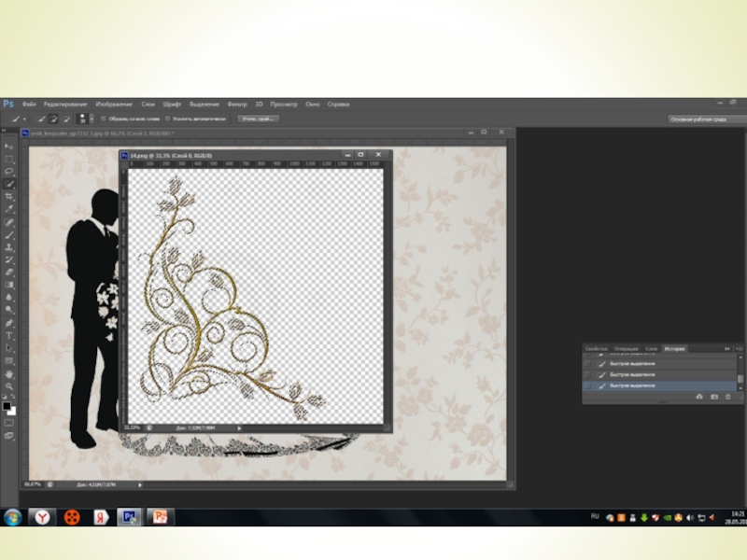Select the Horizontal Type tool
747x560 pixels.
[9, 334]
